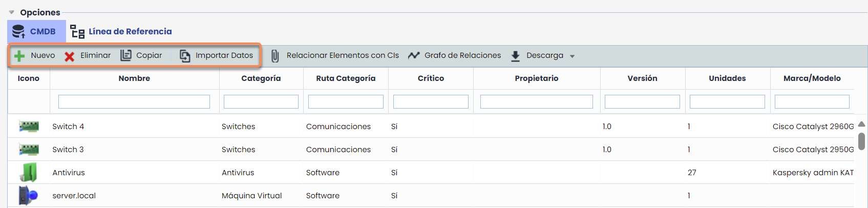Sort by the Categoría column header
The height and width of the screenshot is (208, 868).
(261, 78)
